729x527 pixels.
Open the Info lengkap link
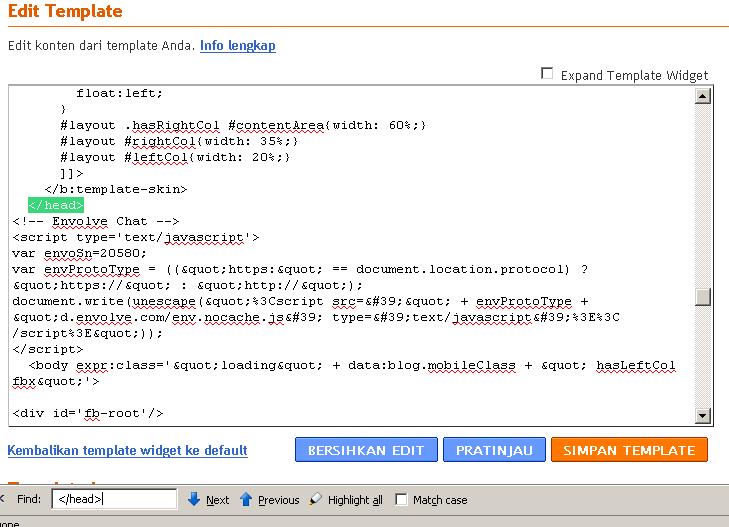(x=238, y=46)
